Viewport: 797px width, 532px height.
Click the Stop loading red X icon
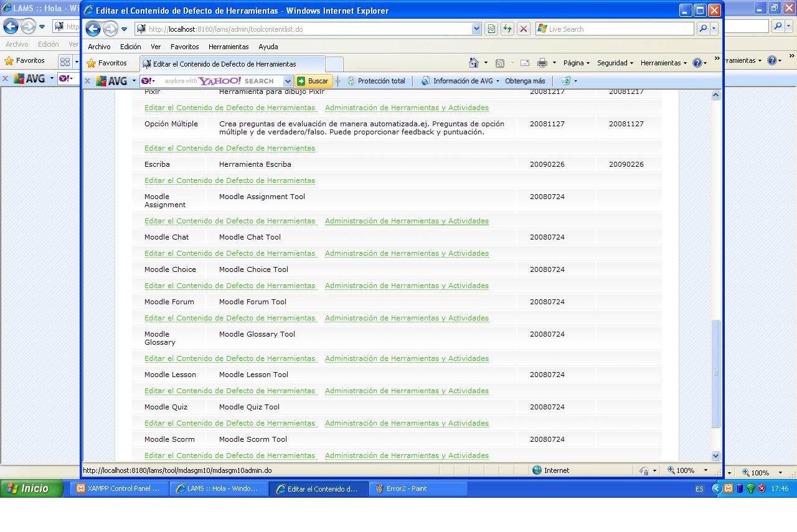click(524, 29)
